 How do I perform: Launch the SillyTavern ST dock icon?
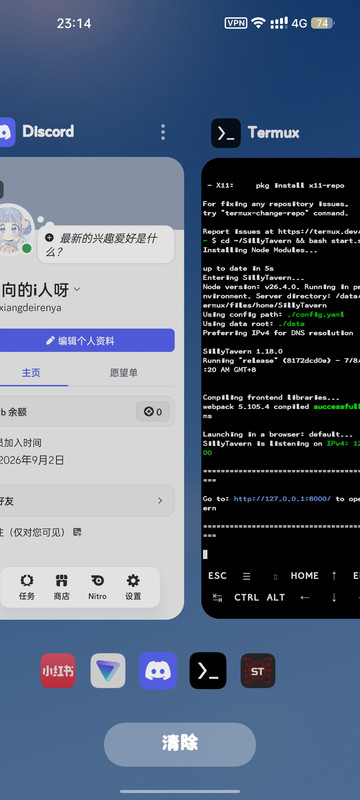258,670
